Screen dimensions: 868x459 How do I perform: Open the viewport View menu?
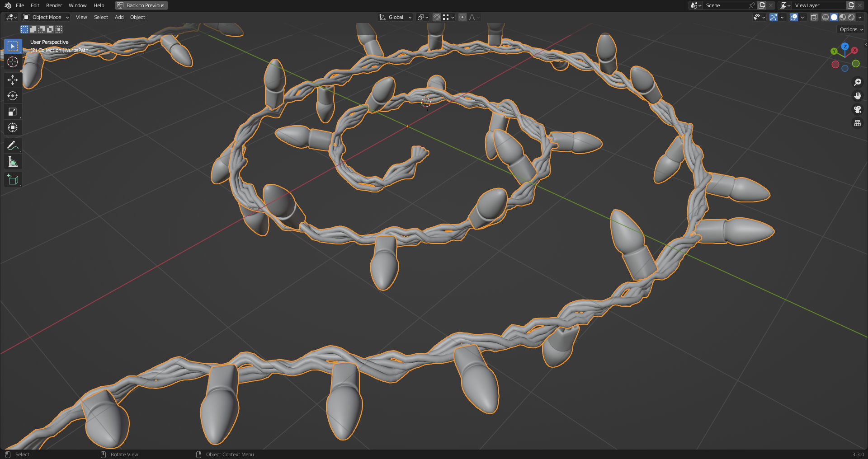(81, 17)
